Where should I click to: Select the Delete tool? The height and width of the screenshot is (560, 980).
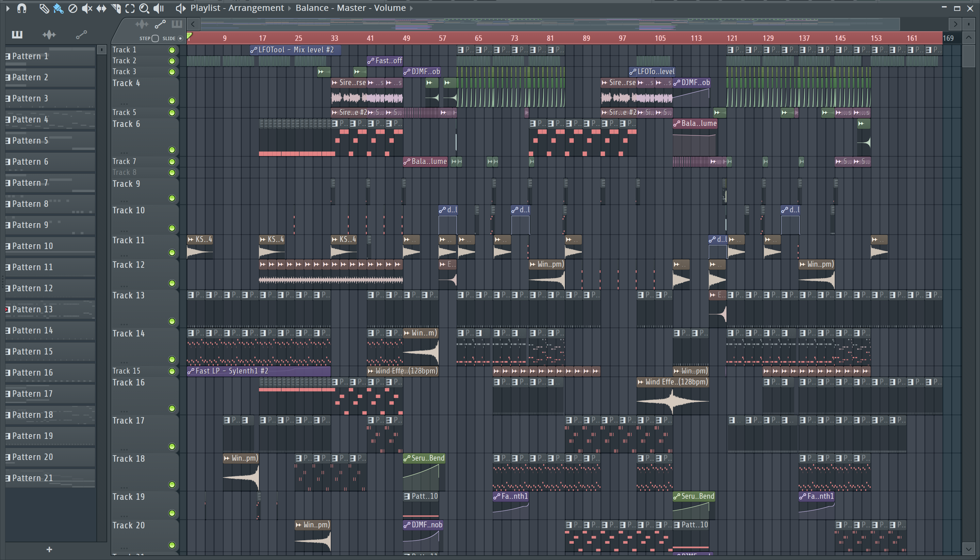[72, 9]
